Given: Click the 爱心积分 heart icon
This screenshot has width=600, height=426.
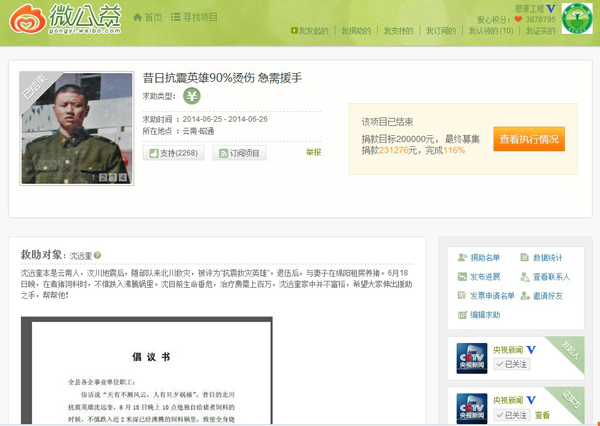Looking at the screenshot, I should [518, 20].
